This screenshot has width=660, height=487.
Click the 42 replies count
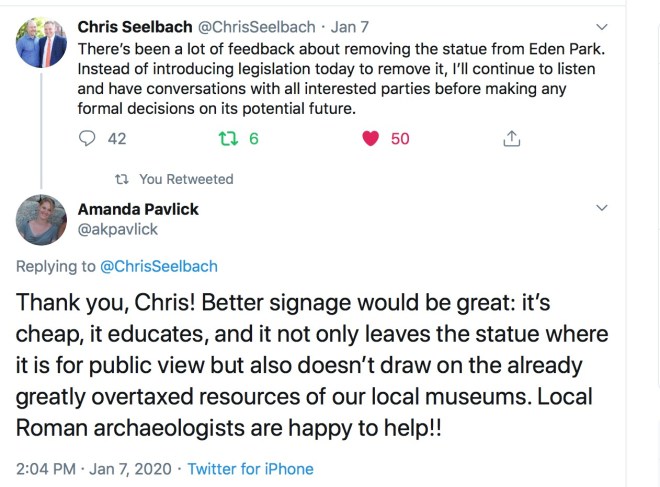click(117, 139)
